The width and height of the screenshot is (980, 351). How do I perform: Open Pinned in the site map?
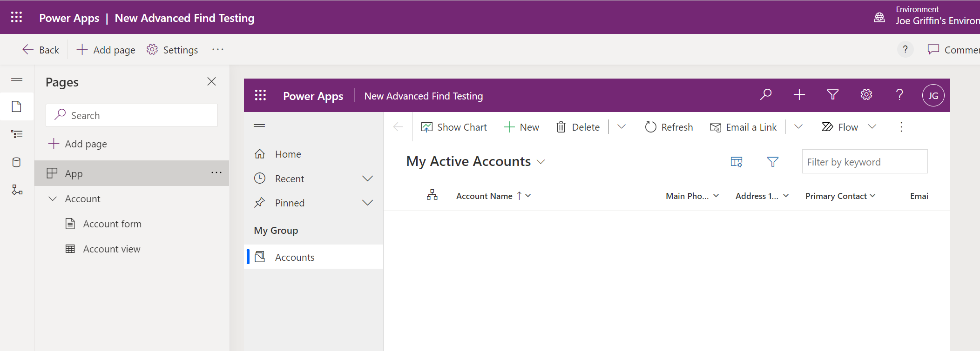click(x=290, y=203)
